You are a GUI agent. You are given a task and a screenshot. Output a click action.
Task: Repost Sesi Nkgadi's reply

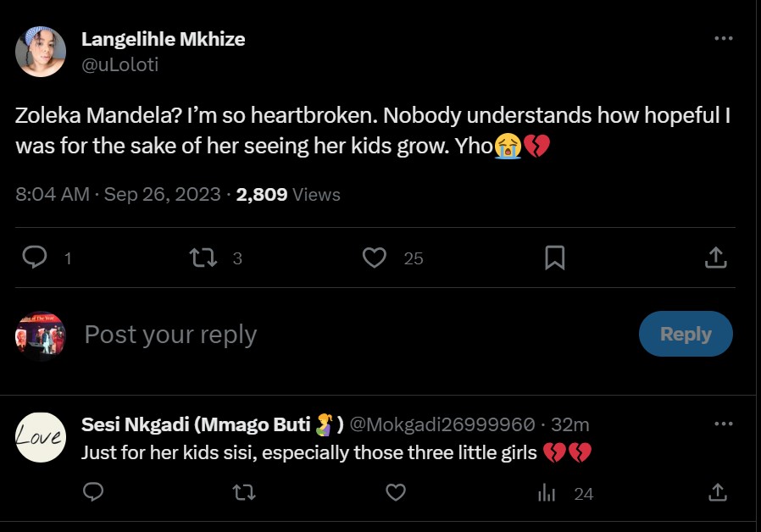click(x=244, y=492)
